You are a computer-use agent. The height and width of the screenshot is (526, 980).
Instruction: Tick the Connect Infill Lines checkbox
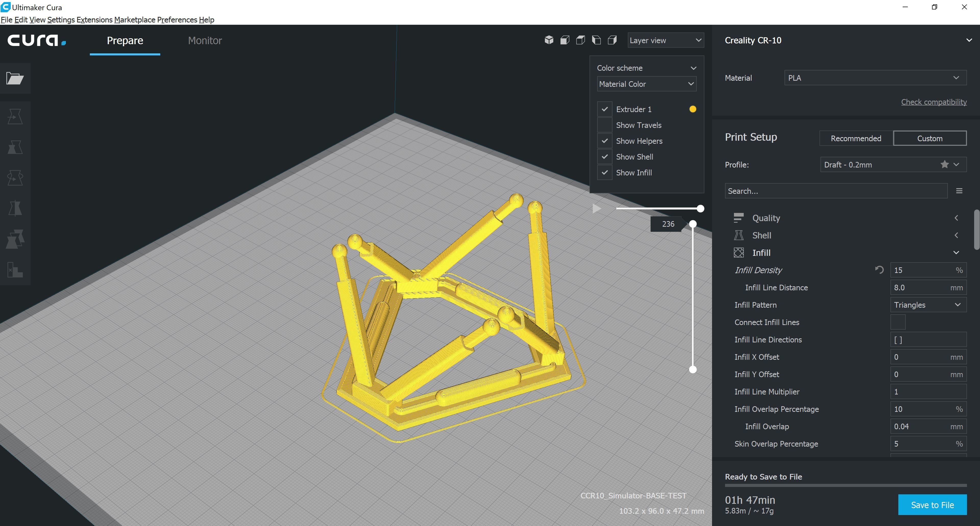point(898,322)
